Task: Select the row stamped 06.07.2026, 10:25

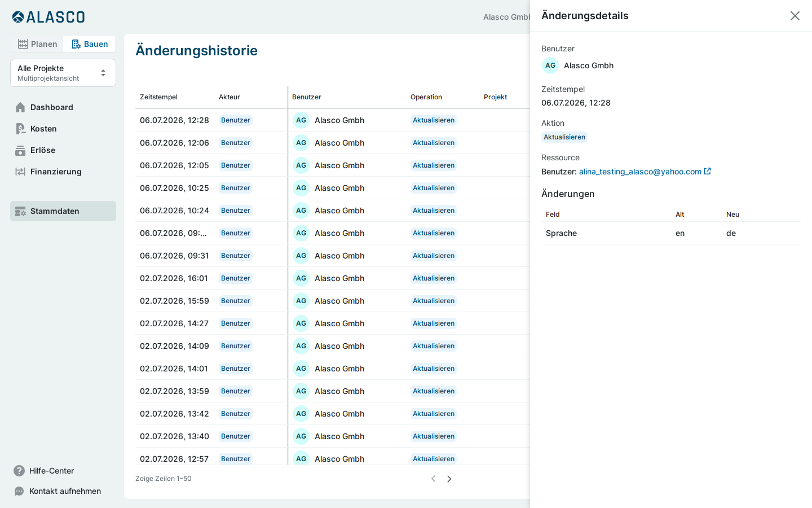Action: click(x=333, y=188)
